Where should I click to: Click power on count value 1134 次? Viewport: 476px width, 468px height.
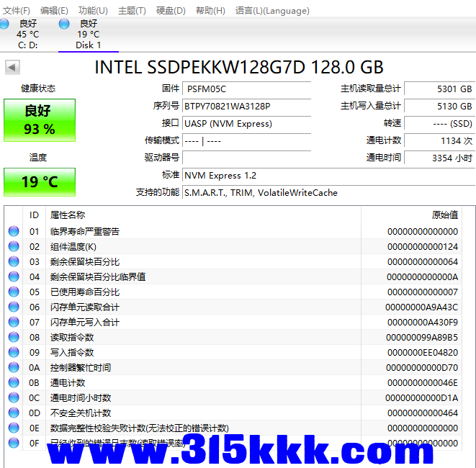click(x=439, y=141)
